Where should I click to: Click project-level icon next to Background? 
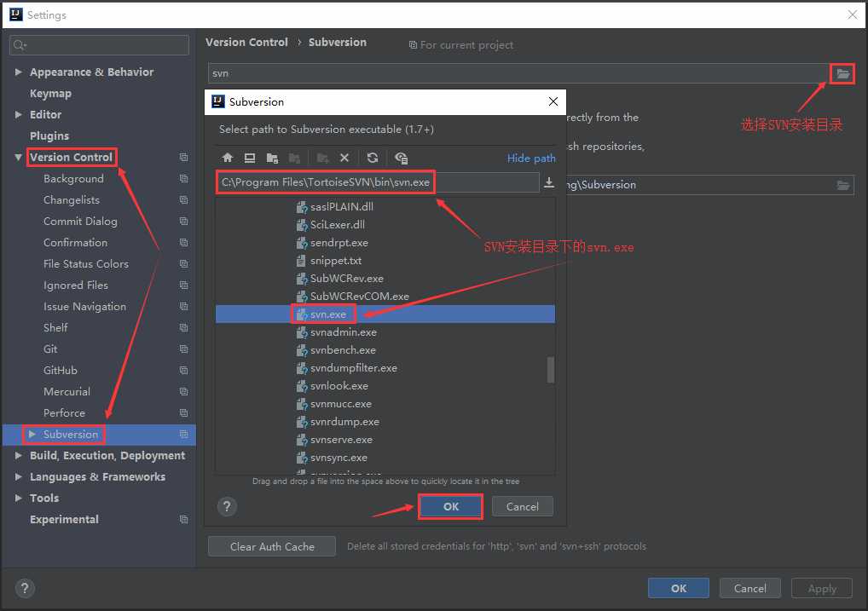tap(184, 178)
